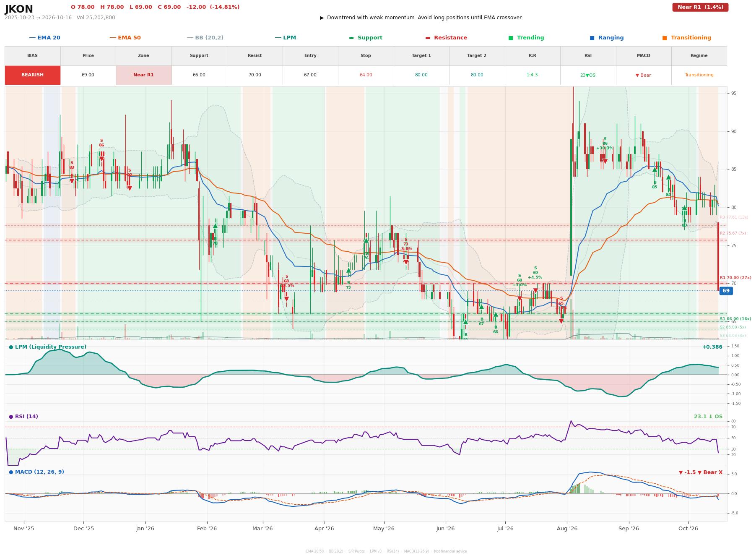The image size is (756, 558).
Task: Click the blue Ranging legend swatch
Action: click(x=592, y=38)
